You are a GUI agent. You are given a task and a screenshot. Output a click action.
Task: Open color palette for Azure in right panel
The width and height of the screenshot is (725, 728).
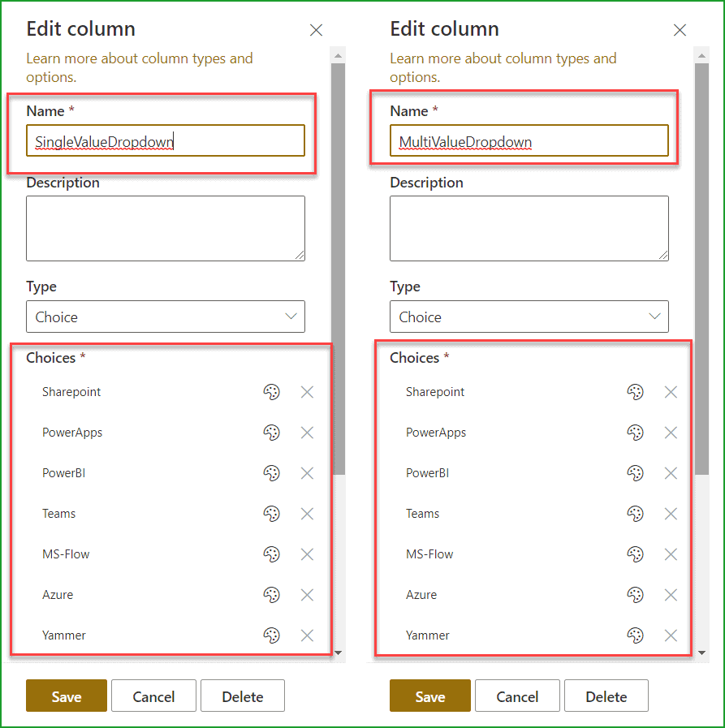[x=635, y=595]
